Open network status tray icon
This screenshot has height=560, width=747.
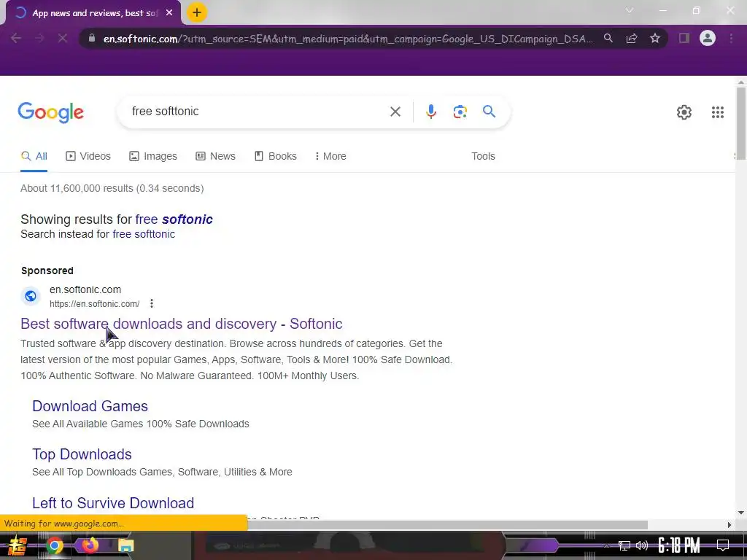pos(624,545)
